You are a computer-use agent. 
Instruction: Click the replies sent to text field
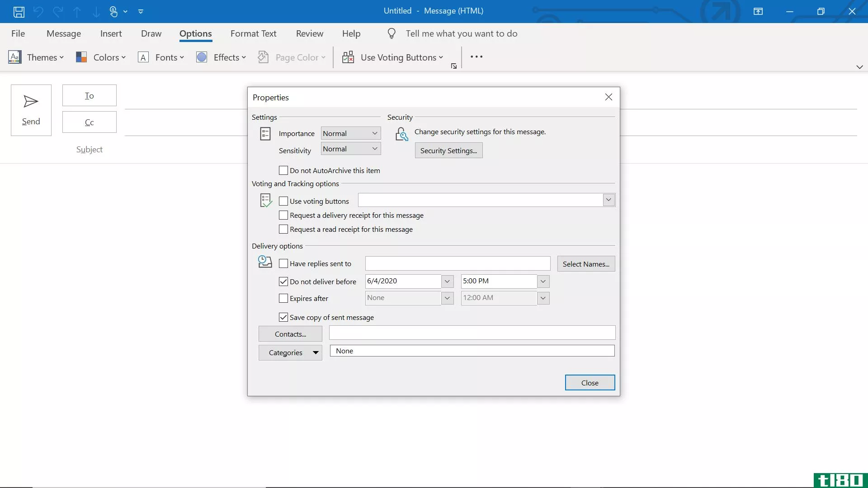(458, 263)
